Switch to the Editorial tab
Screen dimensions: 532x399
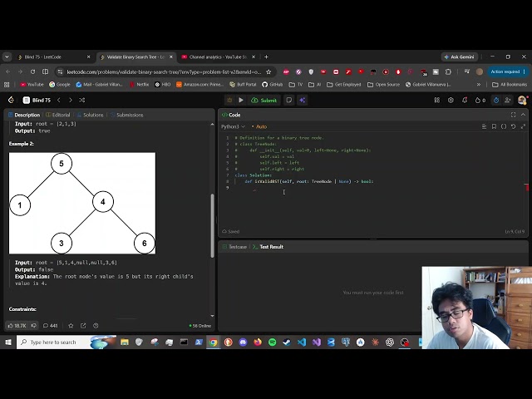[x=58, y=115]
